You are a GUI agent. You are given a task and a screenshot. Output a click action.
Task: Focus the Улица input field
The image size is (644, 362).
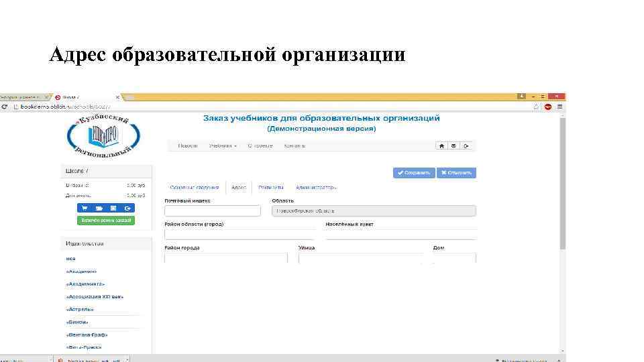point(361,257)
